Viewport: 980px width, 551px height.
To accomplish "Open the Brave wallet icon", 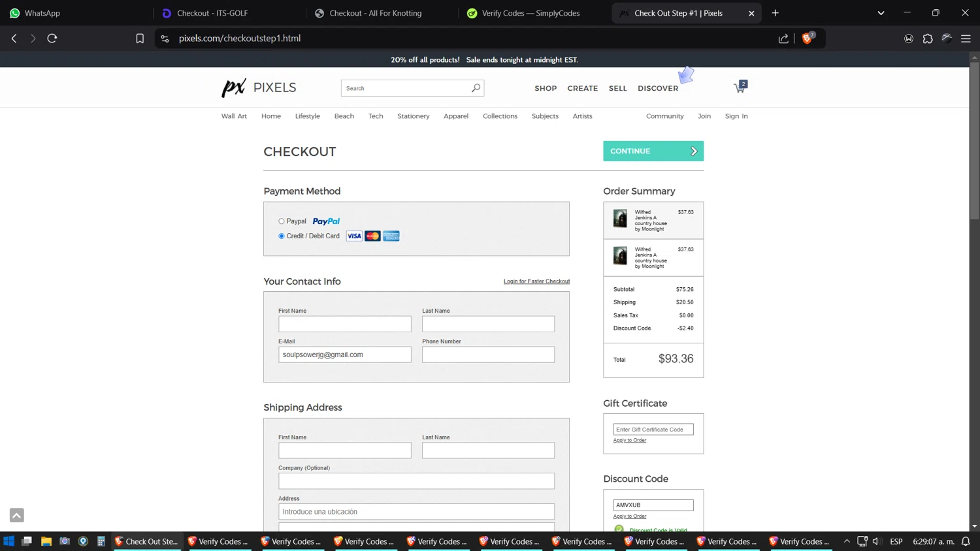I will (909, 39).
